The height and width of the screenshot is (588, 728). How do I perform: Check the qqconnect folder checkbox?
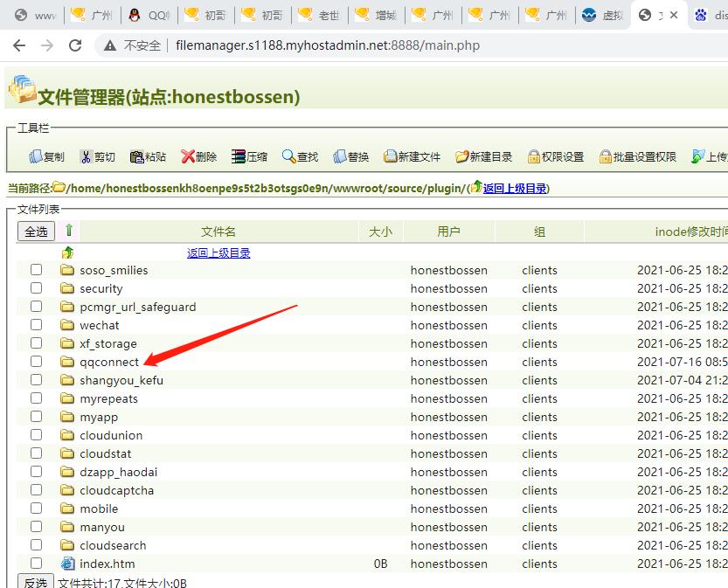point(36,362)
